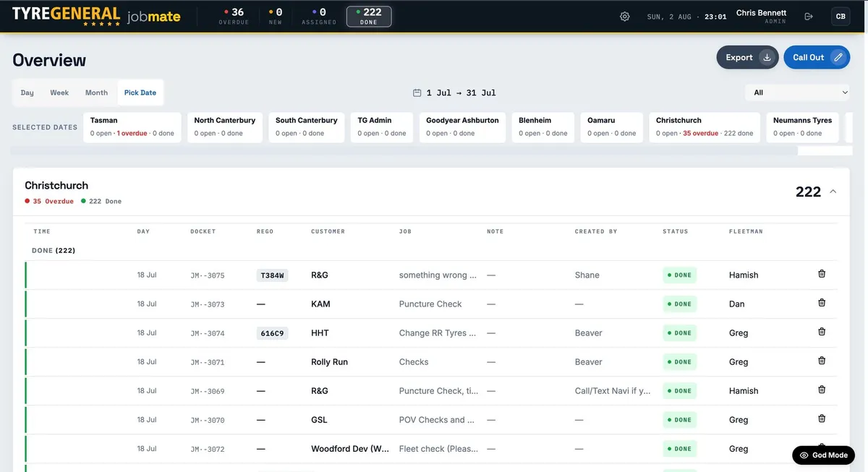Click the Docket column header
The height and width of the screenshot is (472, 868).
coord(203,231)
